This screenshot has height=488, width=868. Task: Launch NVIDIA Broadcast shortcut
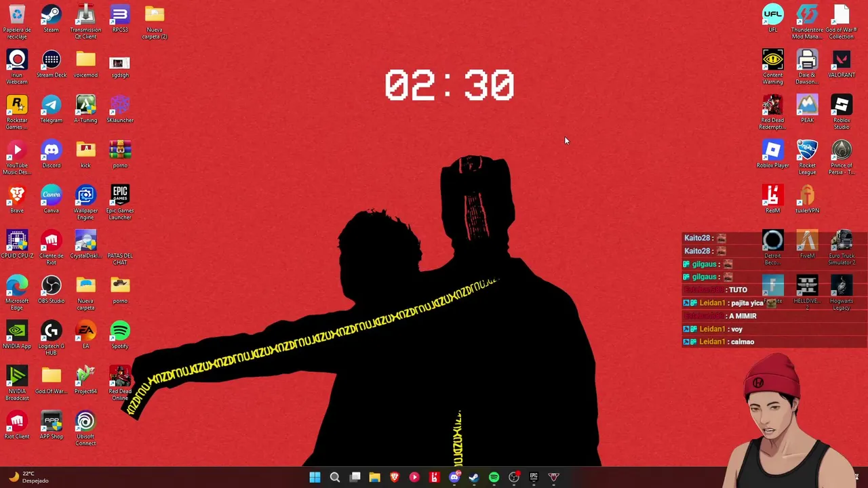tap(17, 384)
